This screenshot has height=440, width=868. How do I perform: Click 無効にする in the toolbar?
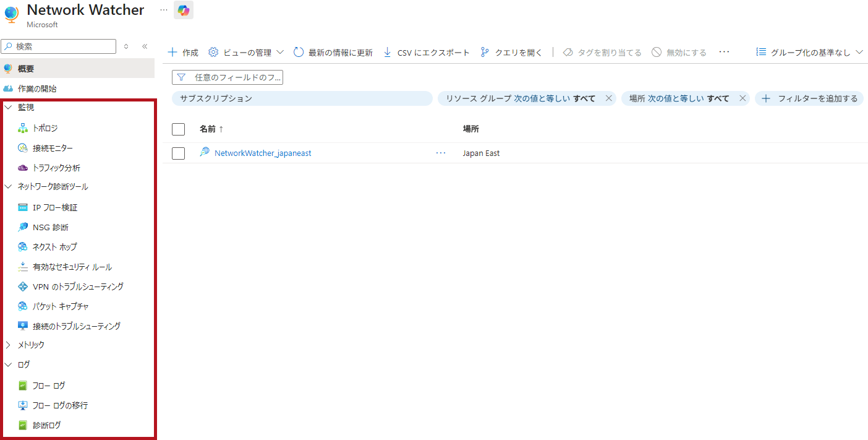click(x=679, y=53)
